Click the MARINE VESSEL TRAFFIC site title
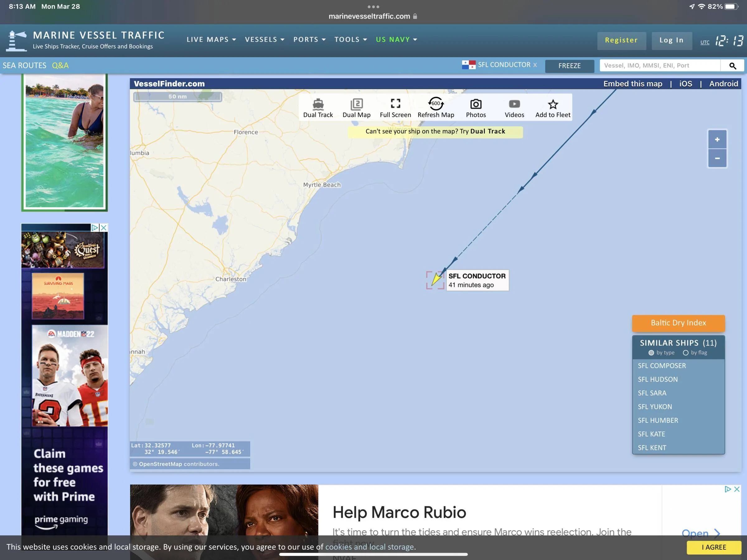 coord(99,35)
